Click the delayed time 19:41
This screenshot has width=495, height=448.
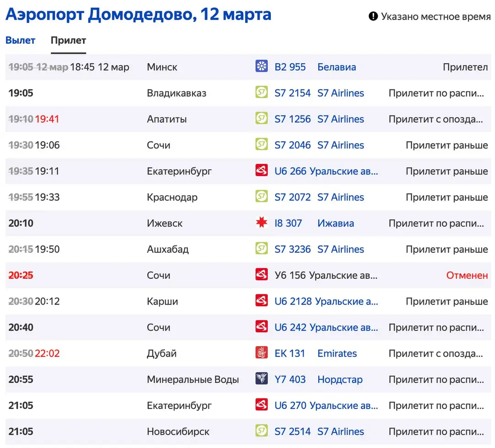point(47,119)
